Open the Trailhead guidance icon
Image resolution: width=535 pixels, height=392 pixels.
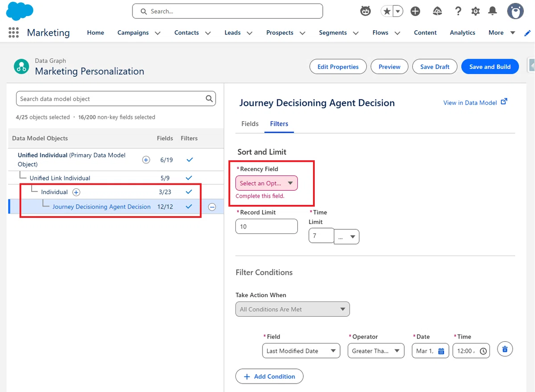point(438,12)
